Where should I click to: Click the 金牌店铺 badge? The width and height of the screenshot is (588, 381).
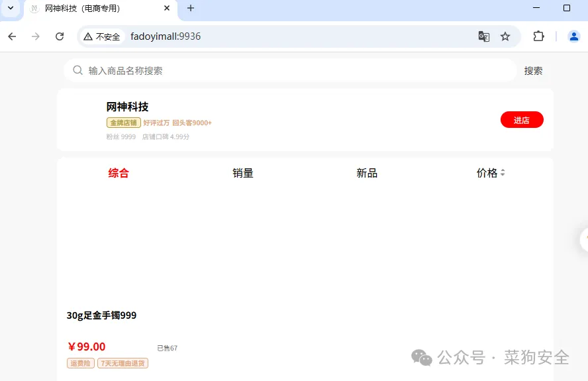click(x=124, y=123)
